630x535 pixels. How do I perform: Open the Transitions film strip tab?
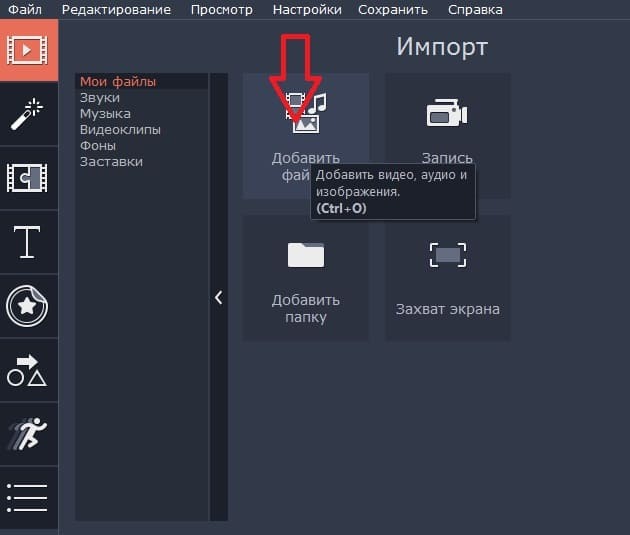click(26, 177)
